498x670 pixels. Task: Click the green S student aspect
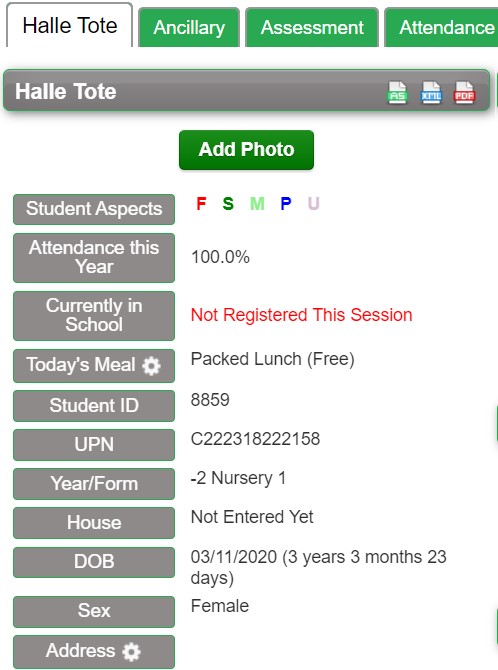point(228,203)
